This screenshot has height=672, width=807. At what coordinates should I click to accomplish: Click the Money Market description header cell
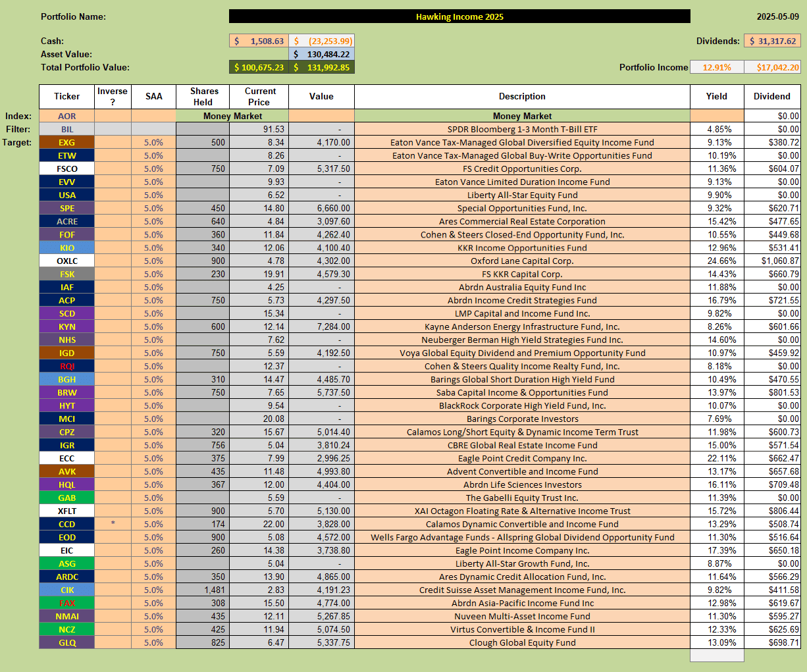point(522,116)
